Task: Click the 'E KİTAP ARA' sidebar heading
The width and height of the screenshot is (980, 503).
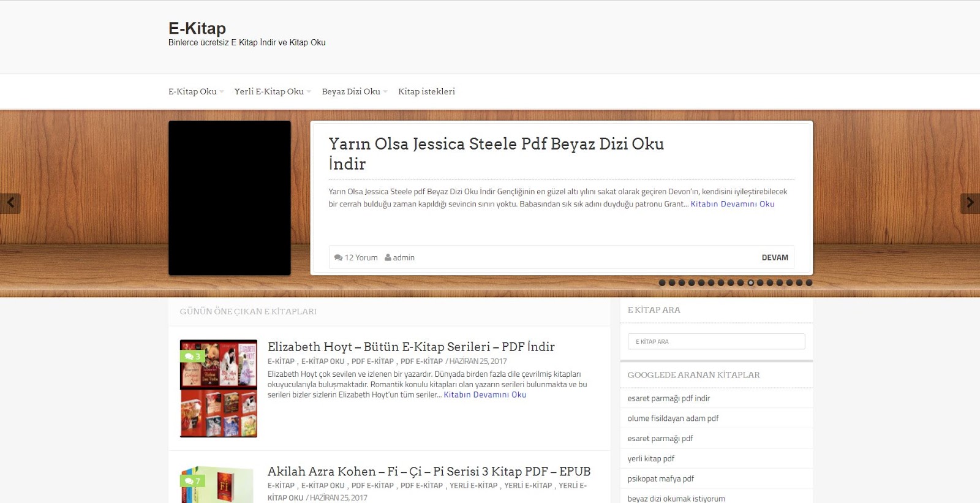Action: point(654,310)
